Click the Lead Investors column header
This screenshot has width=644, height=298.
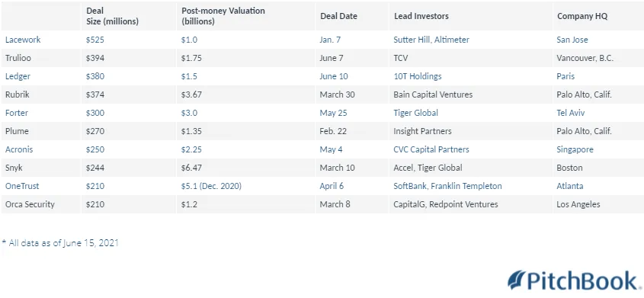pos(421,17)
